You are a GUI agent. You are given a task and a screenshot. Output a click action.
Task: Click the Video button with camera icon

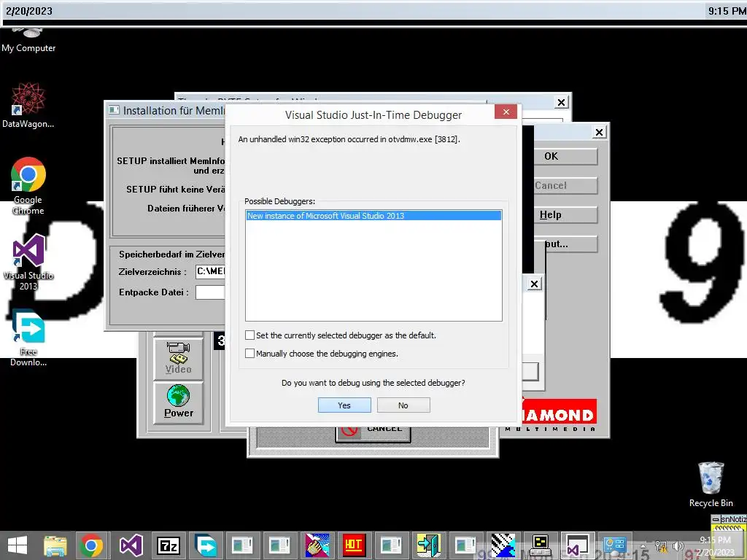tap(179, 358)
